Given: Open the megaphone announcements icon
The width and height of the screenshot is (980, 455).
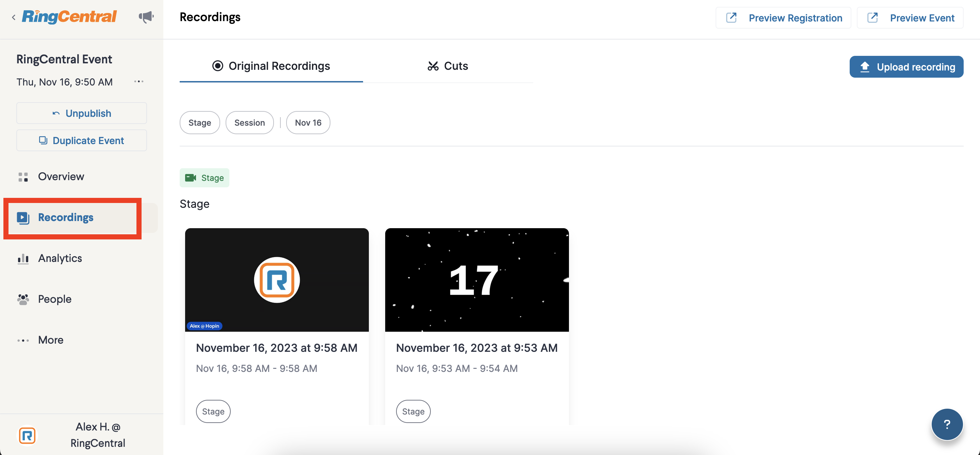Looking at the screenshot, I should pyautogui.click(x=146, y=17).
